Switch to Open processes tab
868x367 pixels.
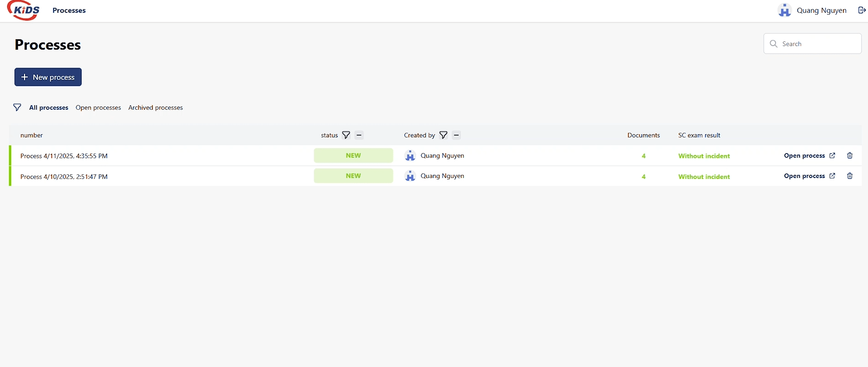[x=98, y=108]
